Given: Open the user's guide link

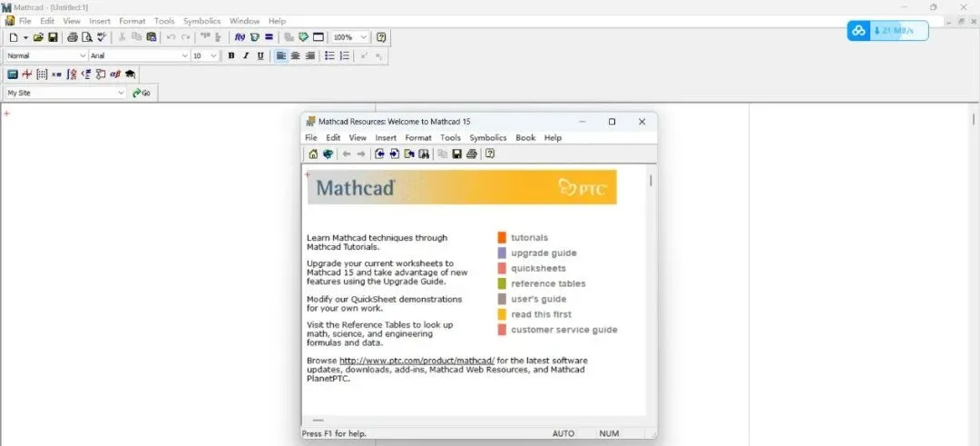Looking at the screenshot, I should (x=539, y=299).
